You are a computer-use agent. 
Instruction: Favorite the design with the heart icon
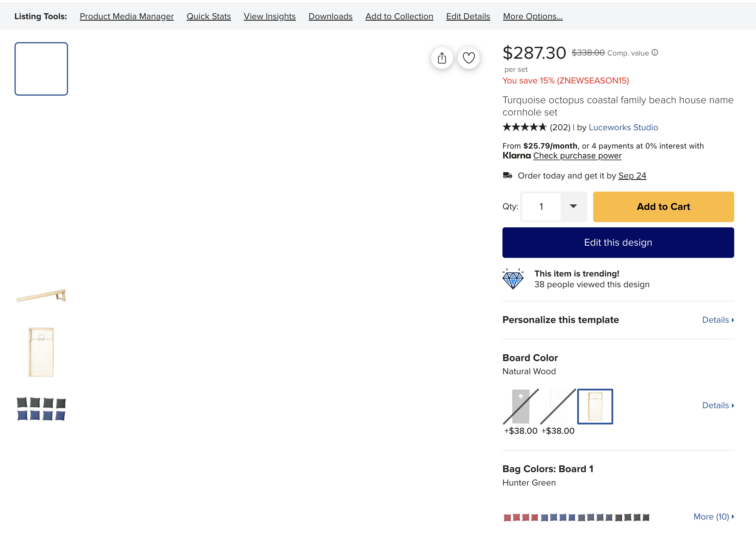469,58
